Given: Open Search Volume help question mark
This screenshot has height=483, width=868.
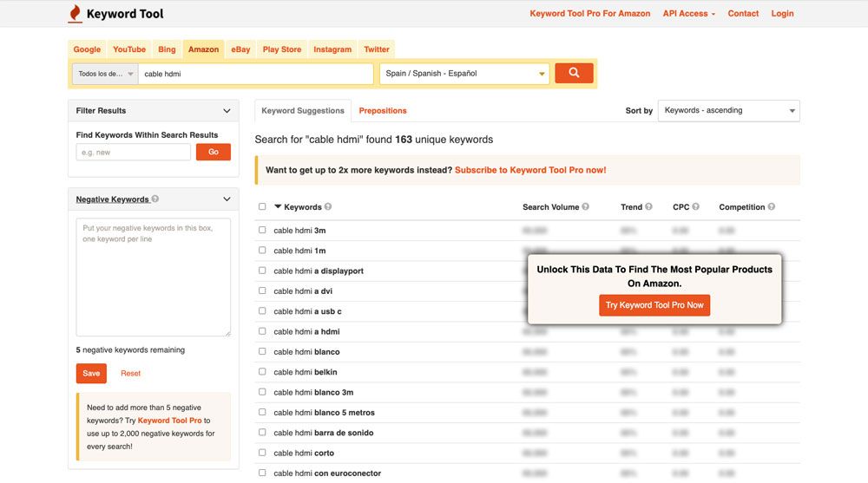Looking at the screenshot, I should click(x=586, y=207).
